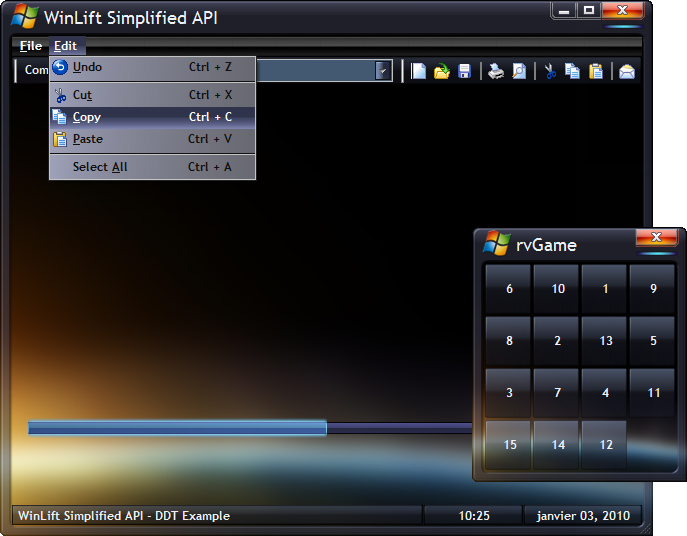
Task: Click the Copy toolbar icon
Action: click(x=572, y=71)
